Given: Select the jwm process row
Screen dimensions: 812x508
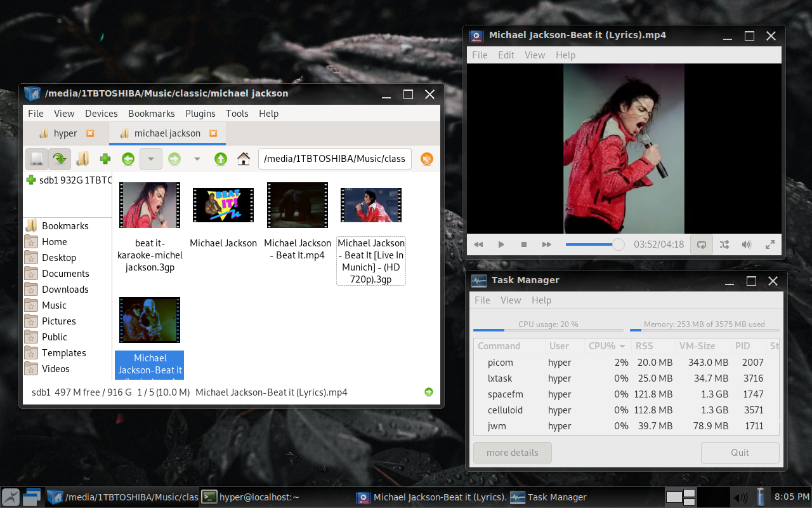Looking at the screenshot, I should 627,426.
